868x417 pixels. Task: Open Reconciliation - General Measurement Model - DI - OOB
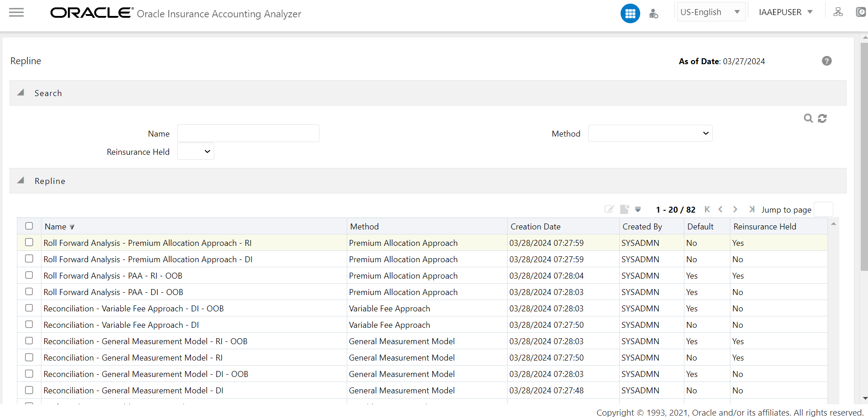point(146,374)
